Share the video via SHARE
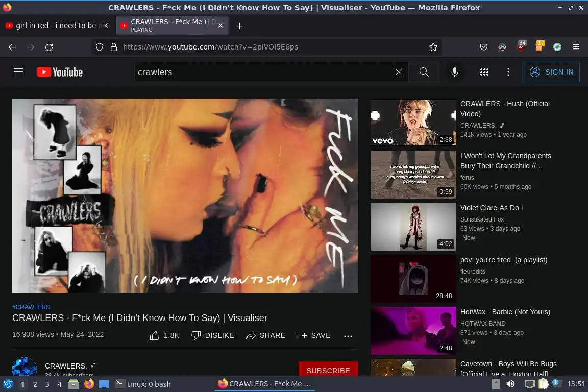588x392 pixels. [265, 335]
